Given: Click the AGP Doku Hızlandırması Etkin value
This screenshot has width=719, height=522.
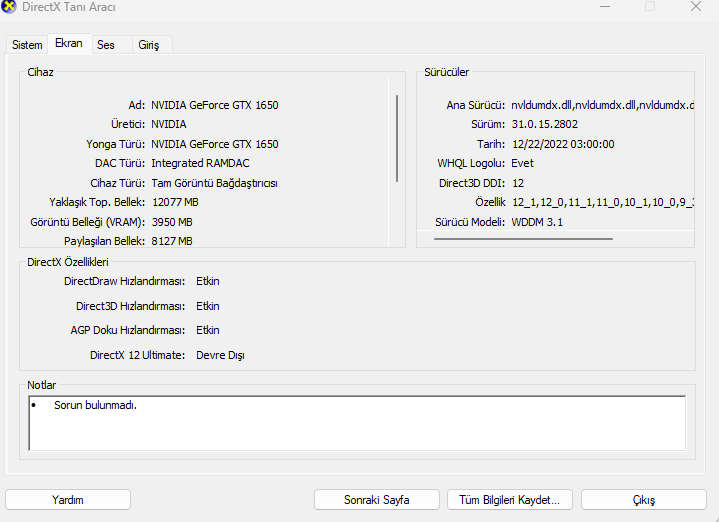Looking at the screenshot, I should (208, 330).
